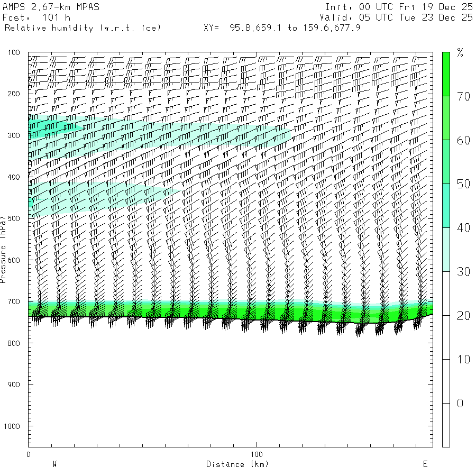Viewport: 476px width, 476px height.
Task: Click the colorbar '0' value label
Action: tap(460, 404)
